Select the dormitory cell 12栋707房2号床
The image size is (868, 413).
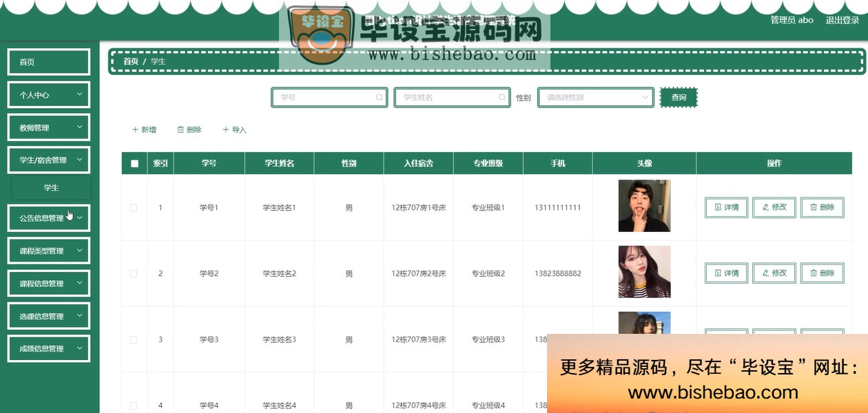tap(419, 273)
